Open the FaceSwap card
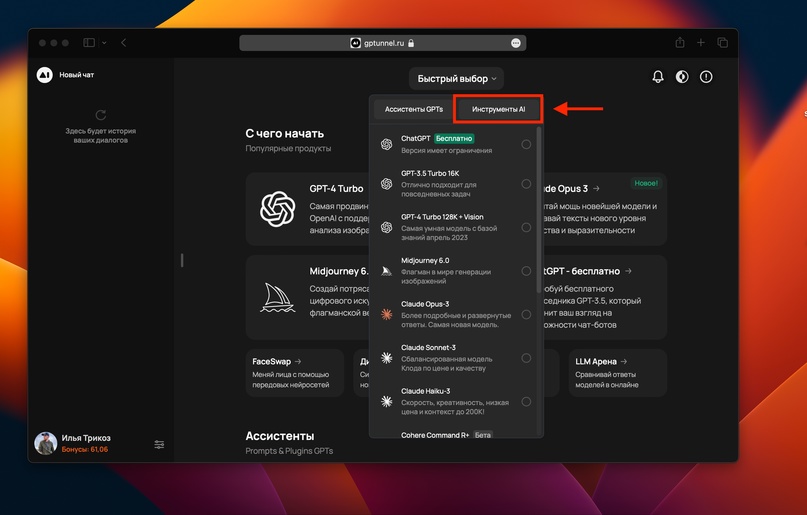Image resolution: width=807 pixels, height=515 pixels. (x=295, y=373)
